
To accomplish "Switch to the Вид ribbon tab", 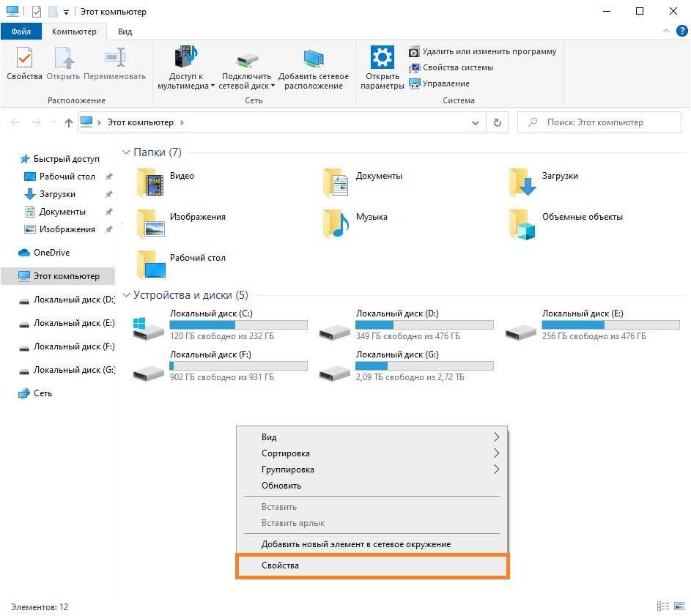I will (x=125, y=31).
